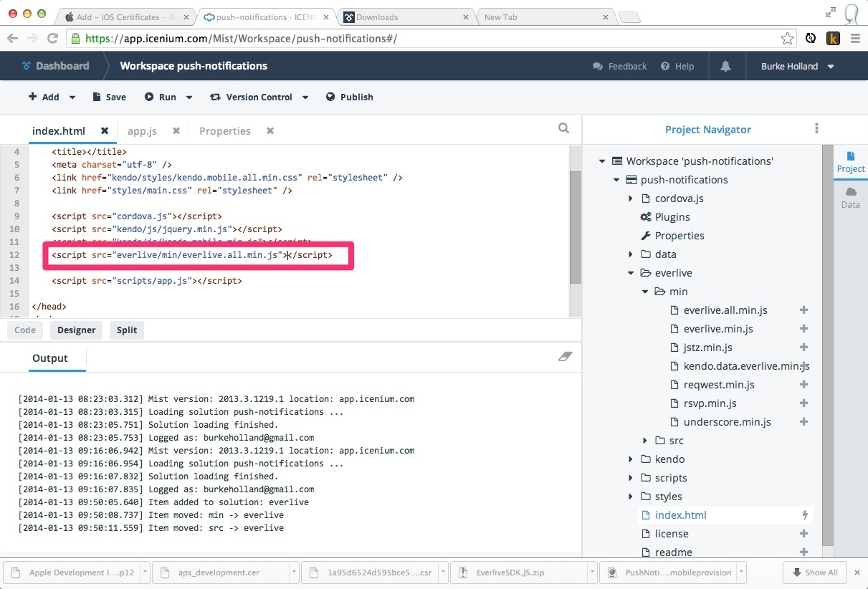Screen dimensions: 868x589
Task: Switch editor to Designer view
Action: [76, 330]
